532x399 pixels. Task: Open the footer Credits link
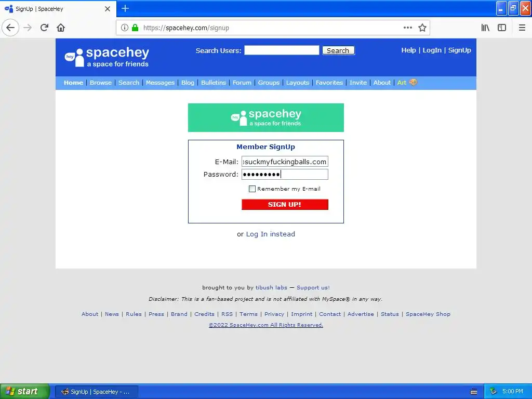204,314
